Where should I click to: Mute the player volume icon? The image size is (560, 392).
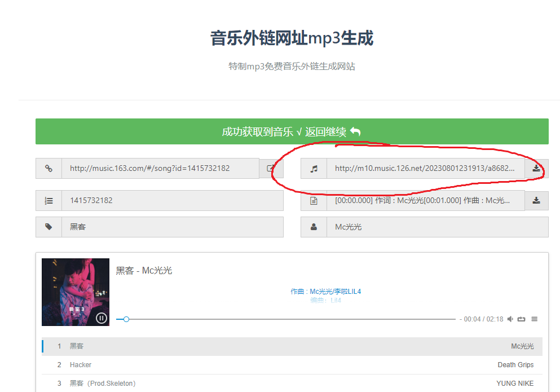click(x=510, y=319)
